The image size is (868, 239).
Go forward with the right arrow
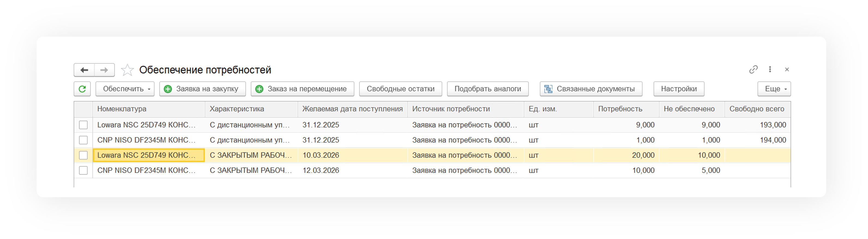tap(104, 70)
